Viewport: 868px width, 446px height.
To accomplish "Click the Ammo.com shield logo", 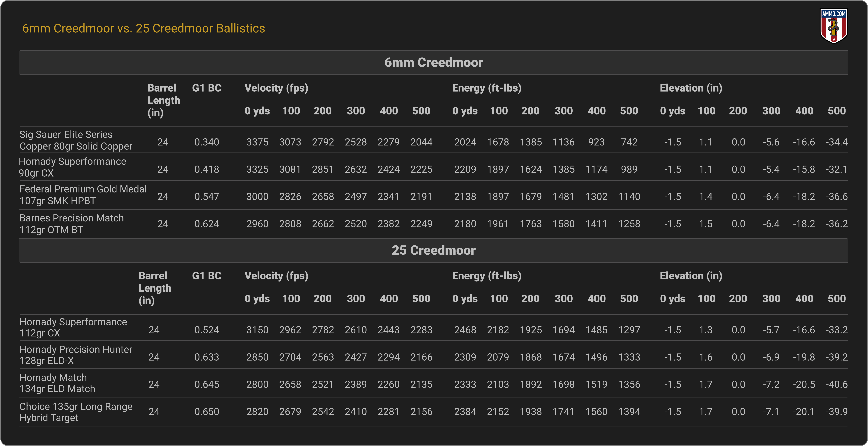I will [834, 26].
